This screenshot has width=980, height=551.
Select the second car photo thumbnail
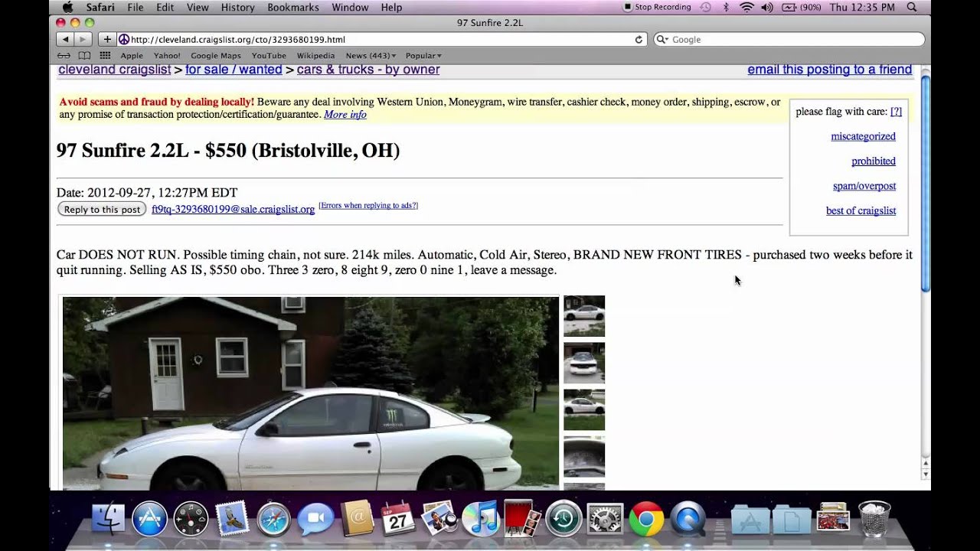(x=584, y=363)
